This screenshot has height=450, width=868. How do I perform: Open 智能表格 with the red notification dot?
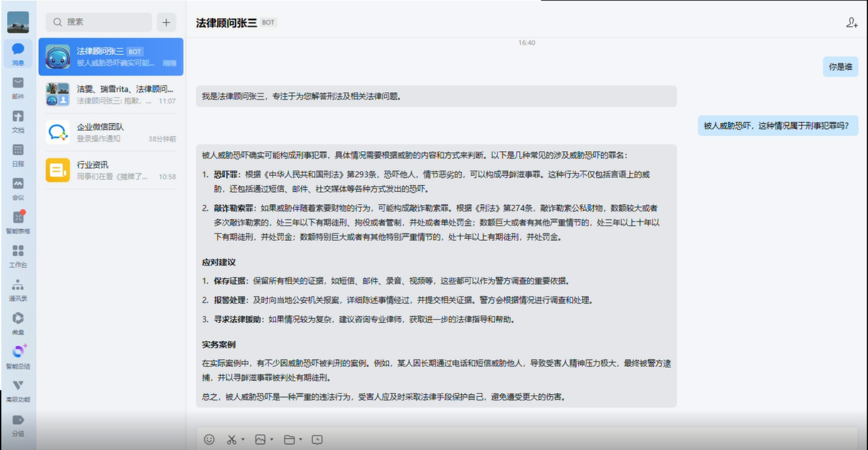[17, 222]
